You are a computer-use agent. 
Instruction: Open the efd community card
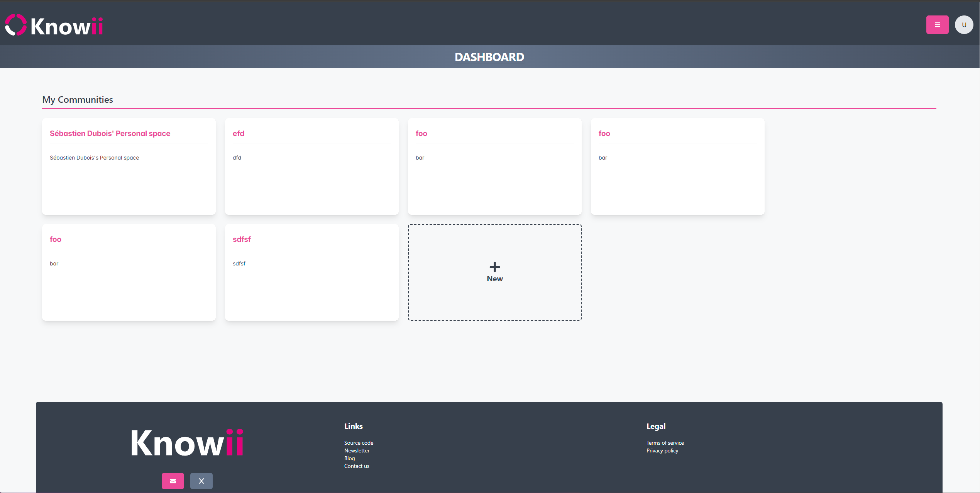[x=238, y=133]
